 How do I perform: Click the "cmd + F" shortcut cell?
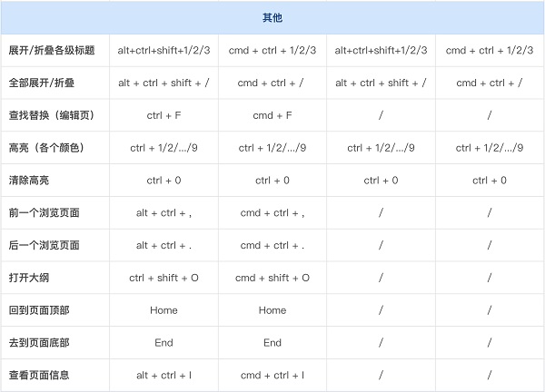pos(272,115)
